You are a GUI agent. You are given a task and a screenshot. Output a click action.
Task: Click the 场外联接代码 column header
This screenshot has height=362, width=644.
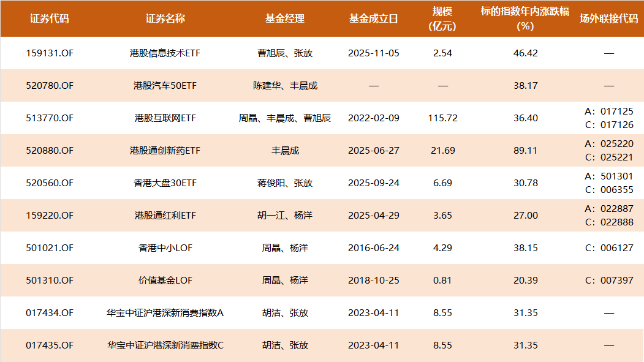point(608,19)
